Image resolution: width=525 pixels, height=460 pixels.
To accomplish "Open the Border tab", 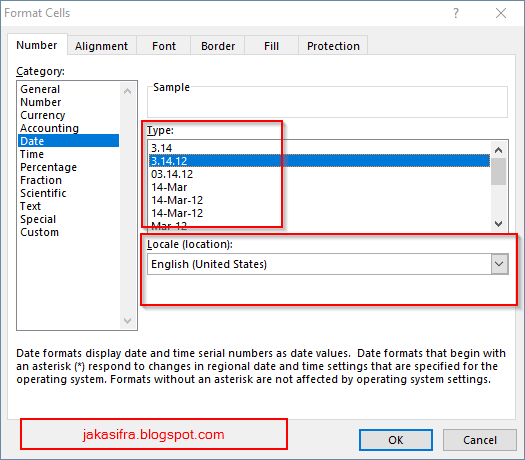I will [218, 46].
